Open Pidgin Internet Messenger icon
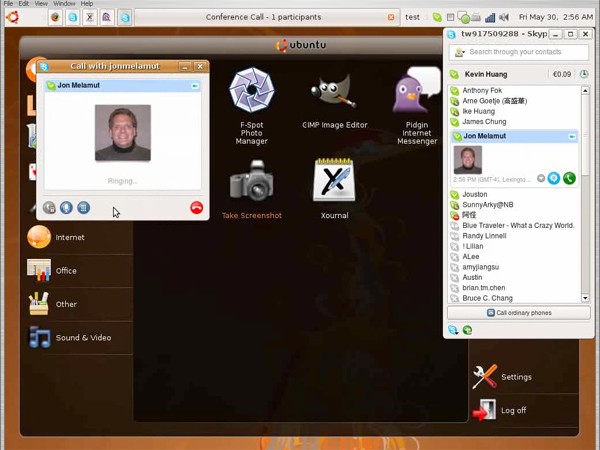Image resolution: width=600 pixels, height=450 pixels. click(416, 90)
